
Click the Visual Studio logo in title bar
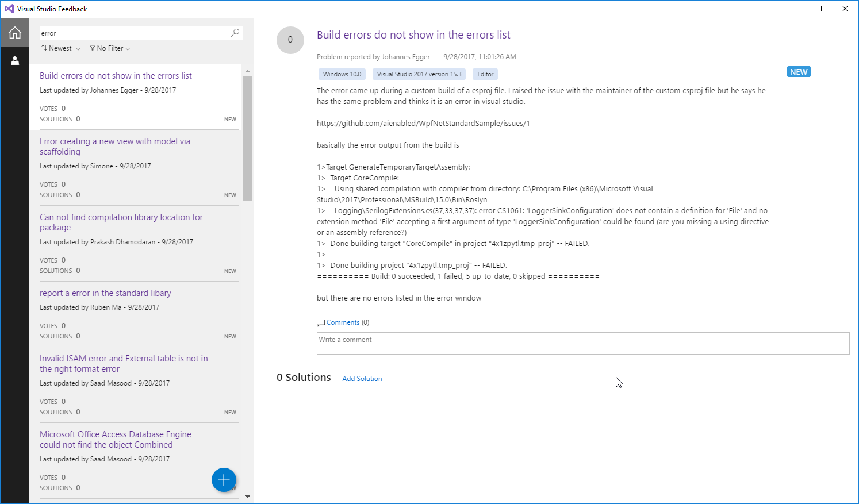coord(9,9)
